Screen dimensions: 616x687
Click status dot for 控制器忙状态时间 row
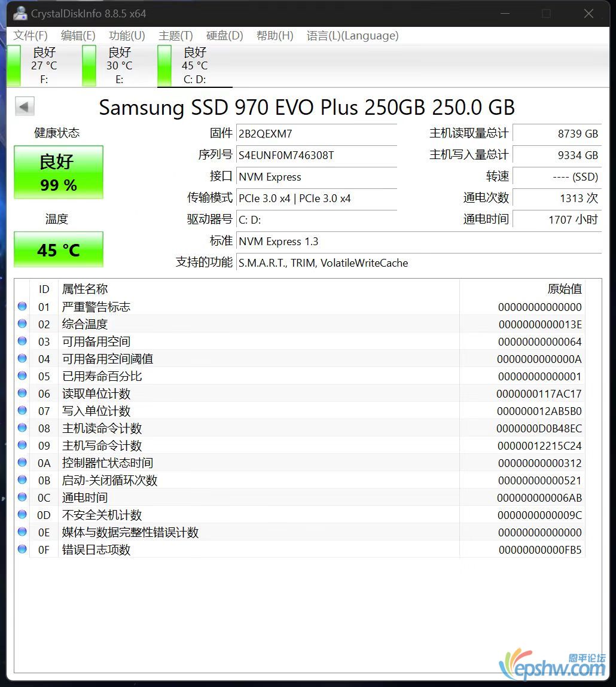[22, 462]
